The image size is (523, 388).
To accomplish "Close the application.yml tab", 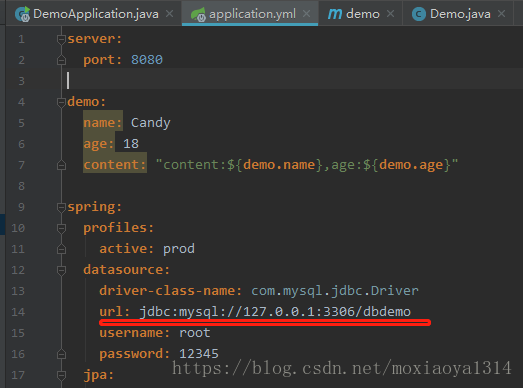I will pos(306,14).
